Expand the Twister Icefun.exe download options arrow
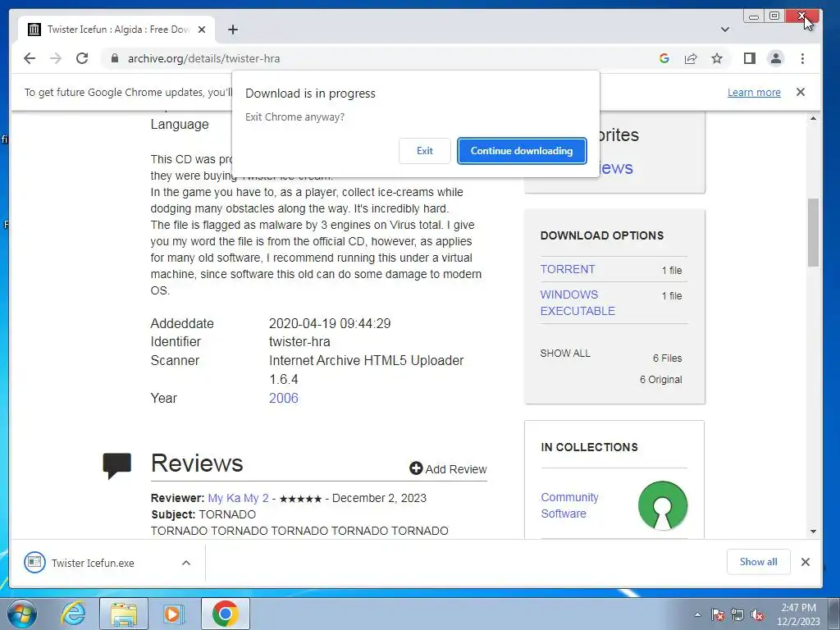Image resolution: width=840 pixels, height=630 pixels. click(x=186, y=563)
